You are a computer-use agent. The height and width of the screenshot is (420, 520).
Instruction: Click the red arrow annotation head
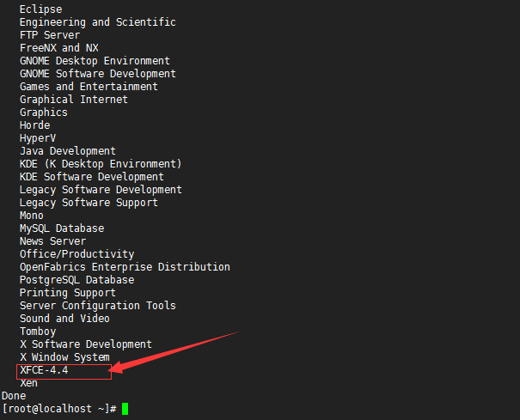[118, 367]
